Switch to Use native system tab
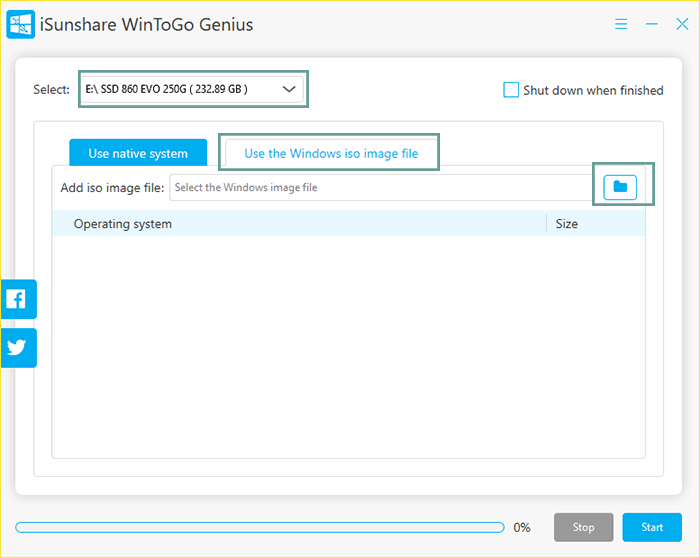Image resolution: width=700 pixels, height=558 pixels. 138,153
